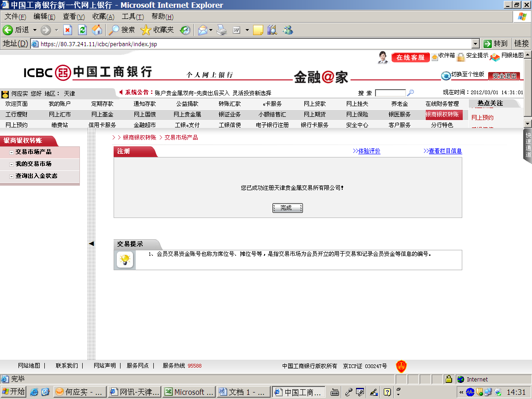The width and height of the screenshot is (532, 399).
Task: Print the page with printer icon
Action: (x=222, y=30)
